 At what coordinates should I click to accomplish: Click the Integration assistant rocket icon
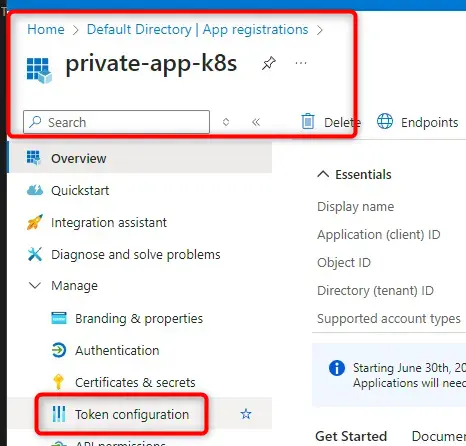click(35, 222)
